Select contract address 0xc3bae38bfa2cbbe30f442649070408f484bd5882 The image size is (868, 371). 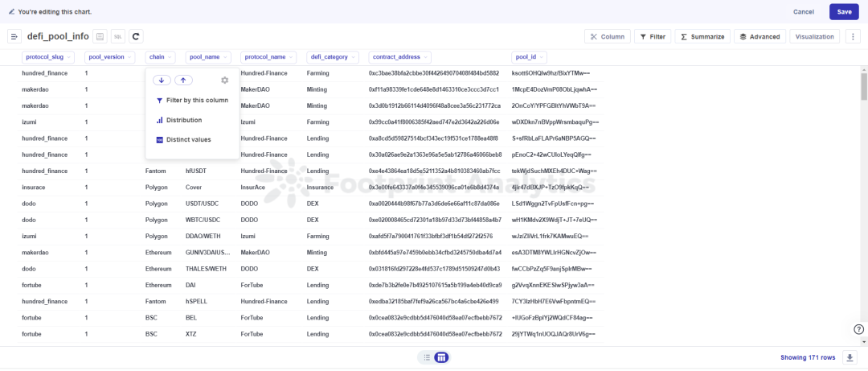point(434,73)
